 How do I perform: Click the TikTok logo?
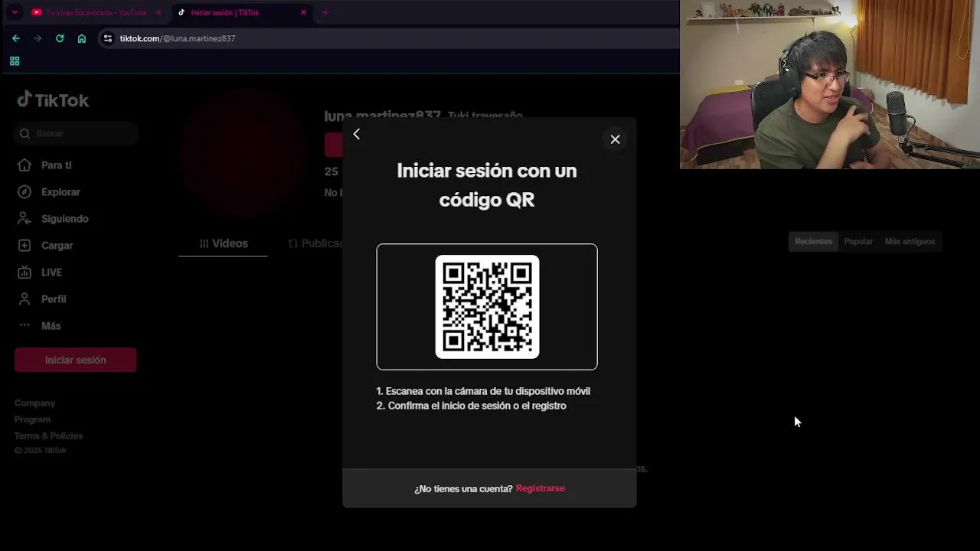53,100
